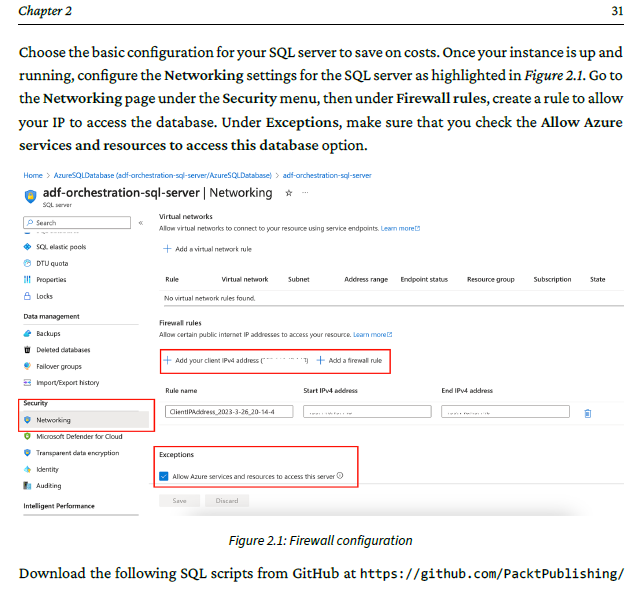Image resolution: width=643 pixels, height=591 pixels.
Task: Delete the ClientIPAddress firewall rule via trash icon
Action: (588, 413)
